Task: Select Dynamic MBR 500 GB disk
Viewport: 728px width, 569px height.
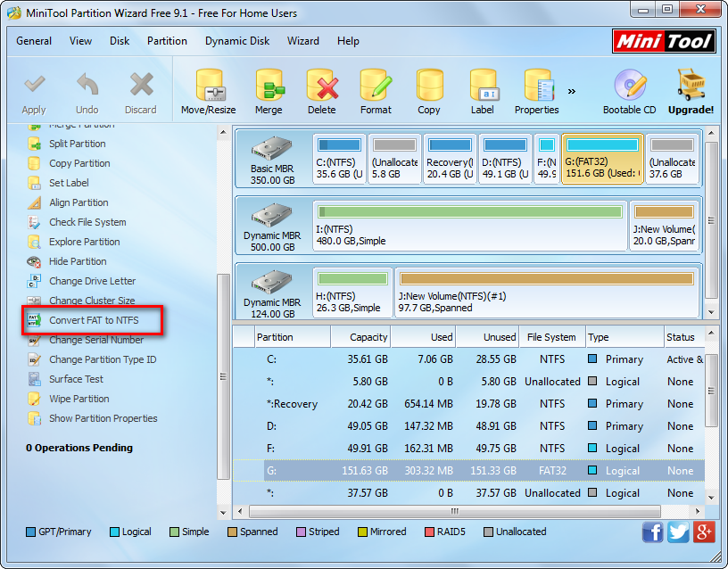Action: click(x=272, y=227)
